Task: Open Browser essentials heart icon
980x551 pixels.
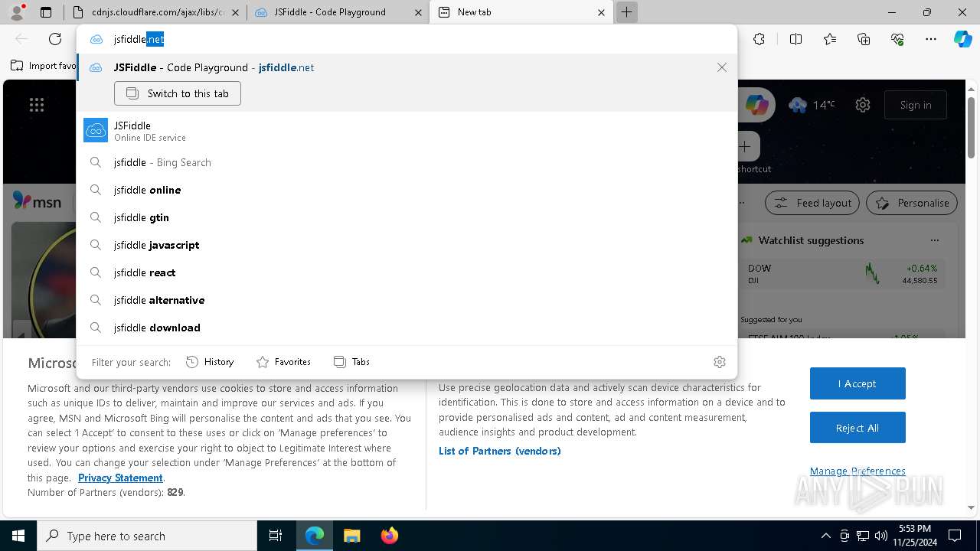Action: 897,39
